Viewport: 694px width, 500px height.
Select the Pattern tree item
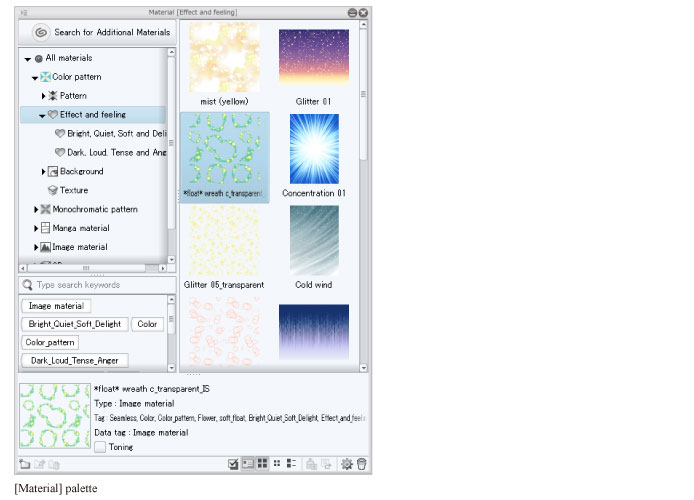73,96
